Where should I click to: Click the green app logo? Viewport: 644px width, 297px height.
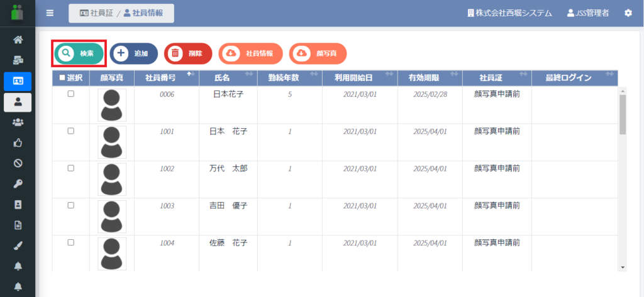tap(18, 13)
